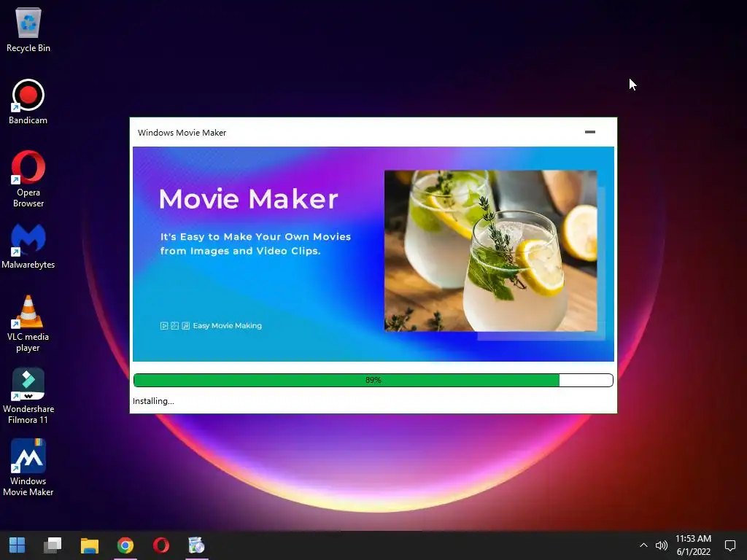Click the 'Windows Movie Maker' window title
This screenshot has width=747, height=560.
pyautogui.click(x=182, y=133)
